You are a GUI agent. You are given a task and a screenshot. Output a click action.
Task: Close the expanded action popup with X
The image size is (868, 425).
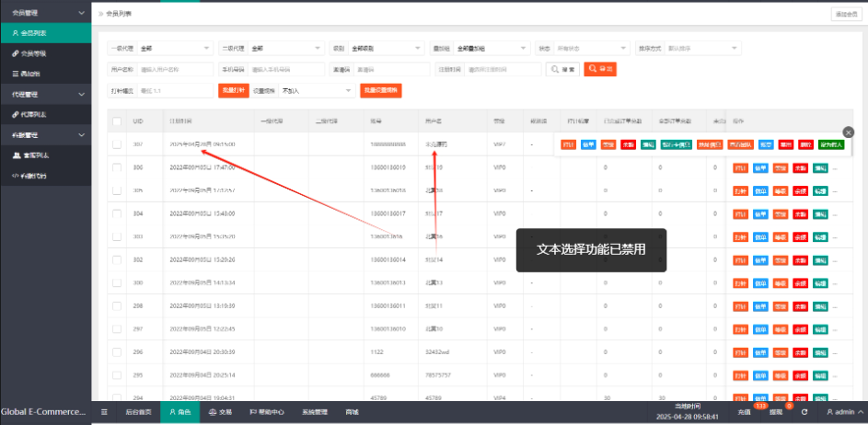pyautogui.click(x=848, y=132)
